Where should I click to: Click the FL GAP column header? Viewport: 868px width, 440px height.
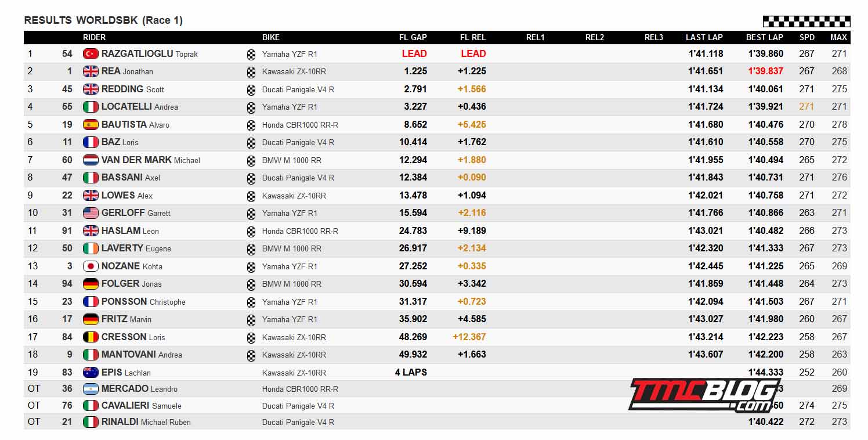click(x=413, y=37)
